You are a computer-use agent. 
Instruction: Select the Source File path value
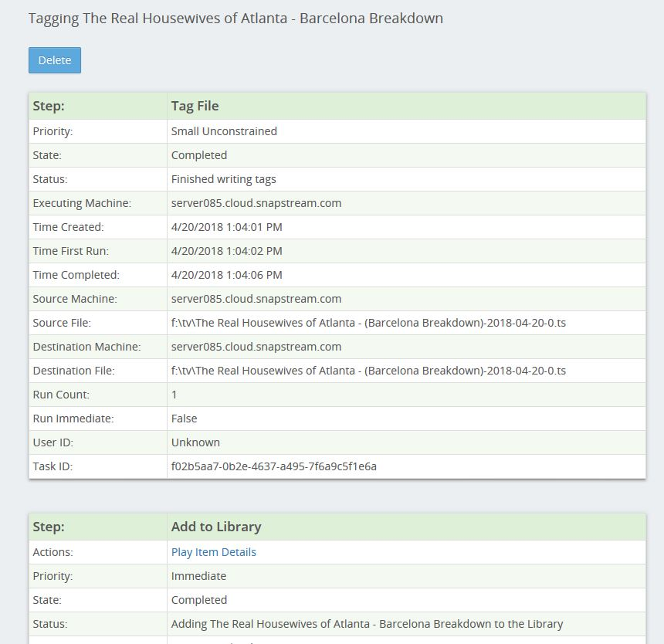pos(368,323)
